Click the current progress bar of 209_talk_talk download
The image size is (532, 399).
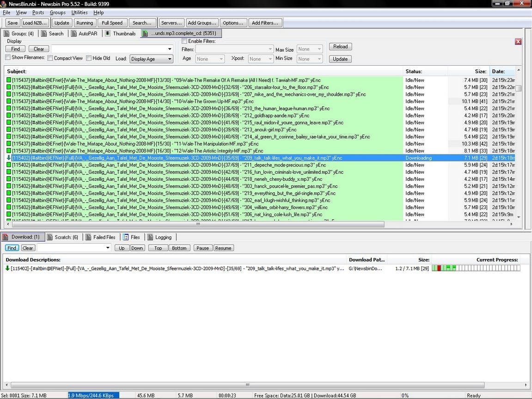point(476,268)
